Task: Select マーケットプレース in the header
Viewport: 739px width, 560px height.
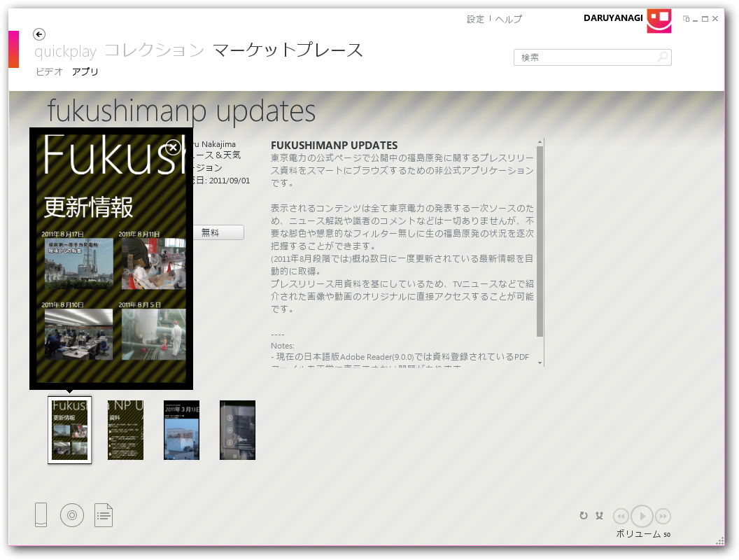Action: click(287, 50)
